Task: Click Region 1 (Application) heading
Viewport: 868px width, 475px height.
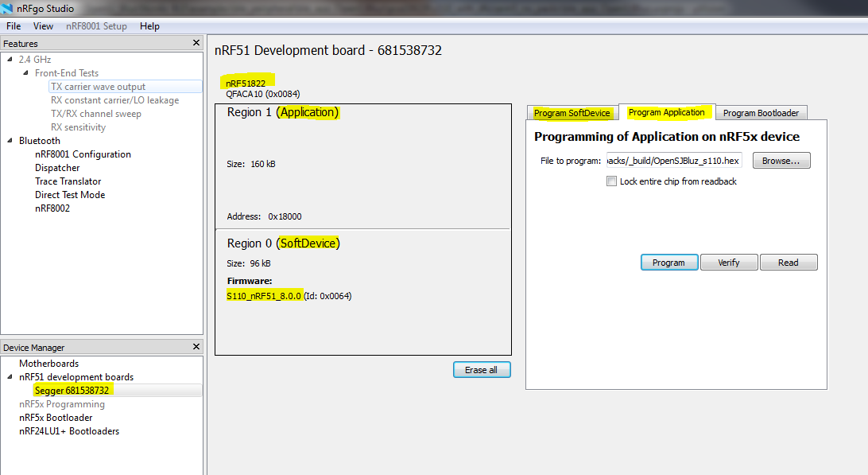Action: [x=283, y=112]
